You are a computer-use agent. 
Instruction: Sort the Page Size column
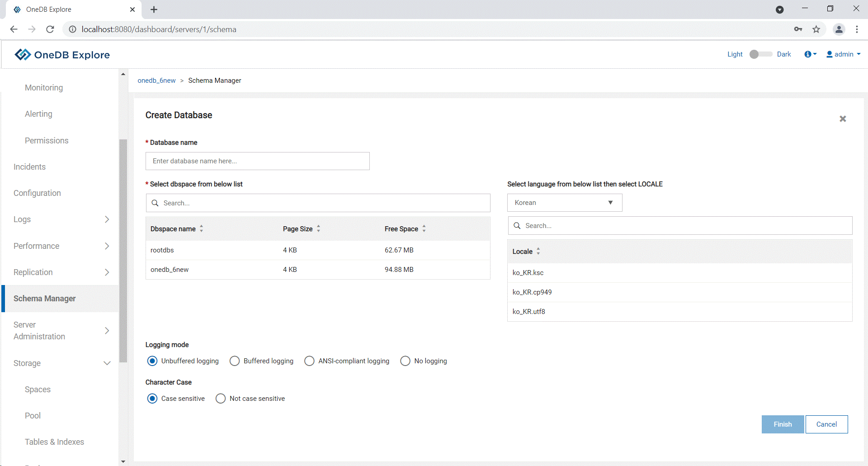pos(318,229)
